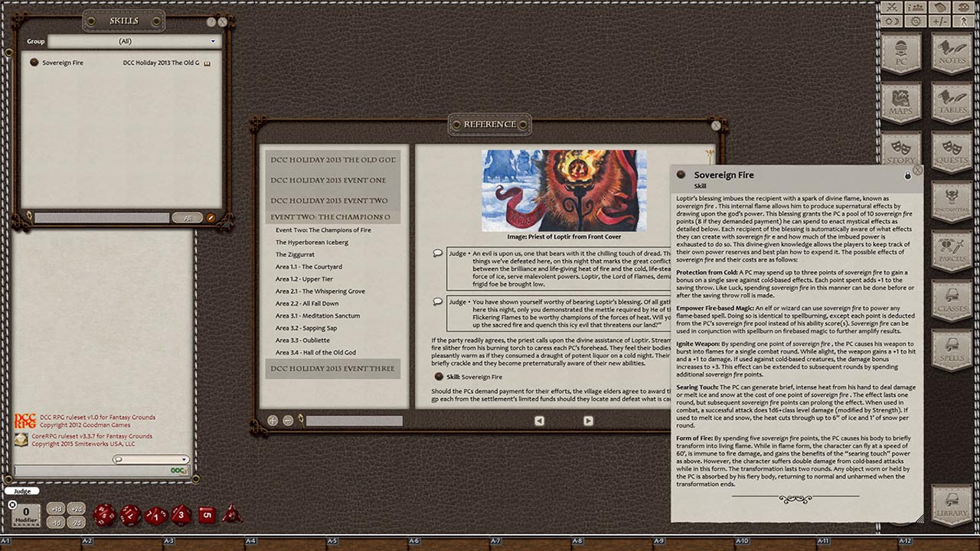Open the Quests sidebar panel
This screenshot has width=980, height=551.
952,150
